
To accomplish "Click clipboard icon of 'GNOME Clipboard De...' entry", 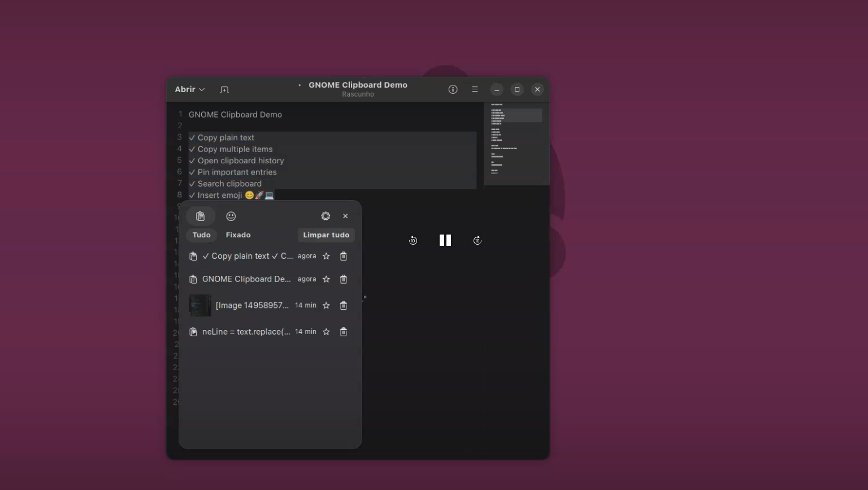I will 193,279.
